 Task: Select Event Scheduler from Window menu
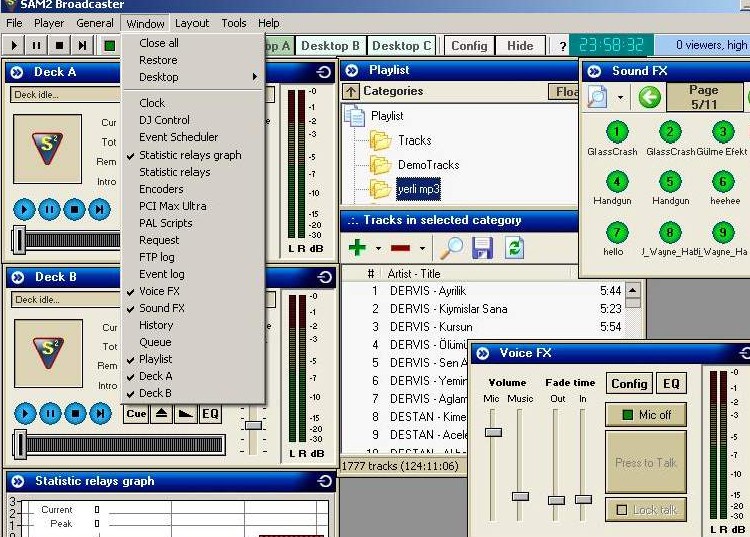178,137
